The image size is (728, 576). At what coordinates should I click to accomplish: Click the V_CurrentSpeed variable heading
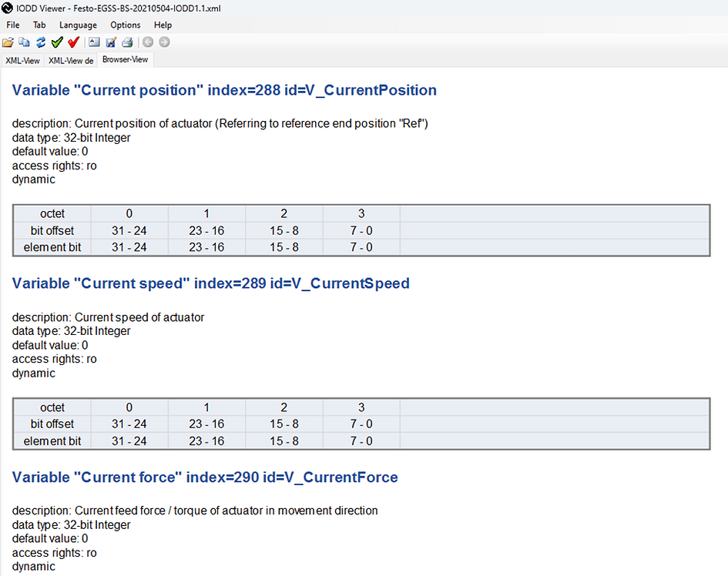pyautogui.click(x=210, y=283)
